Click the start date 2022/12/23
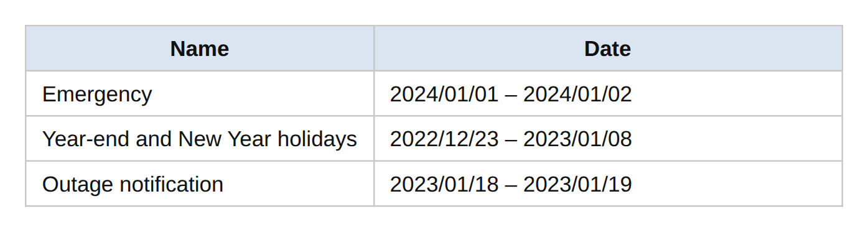 (444, 139)
